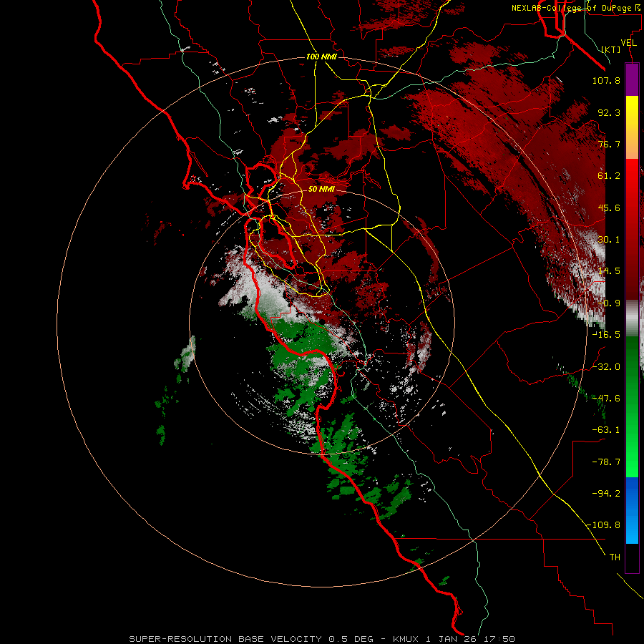Select the 61.2 scale value
This screenshot has width=644, height=644.
pos(609,176)
